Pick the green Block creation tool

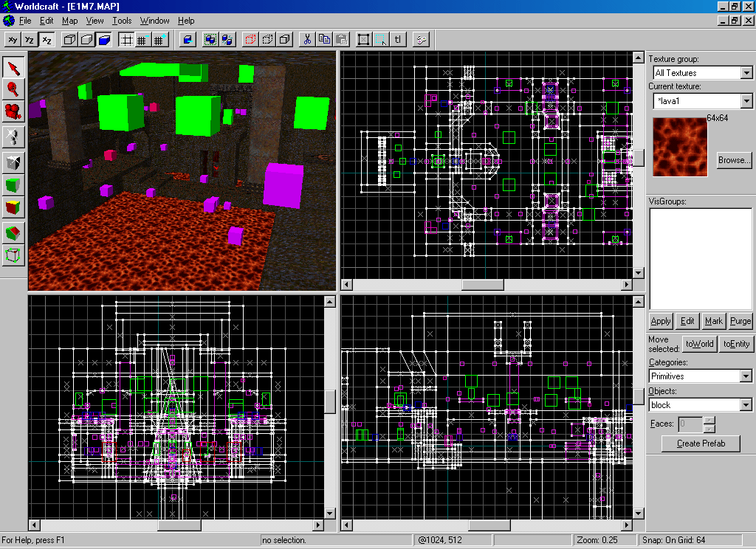(14, 184)
